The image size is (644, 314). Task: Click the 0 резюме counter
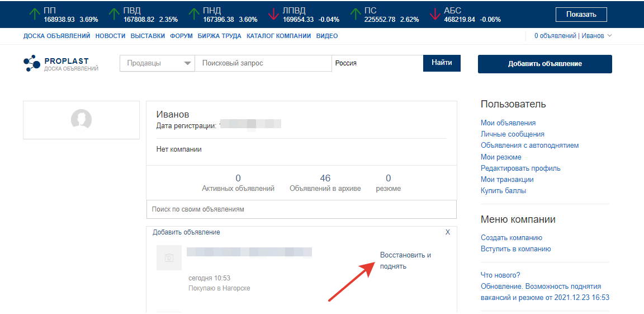(x=389, y=183)
